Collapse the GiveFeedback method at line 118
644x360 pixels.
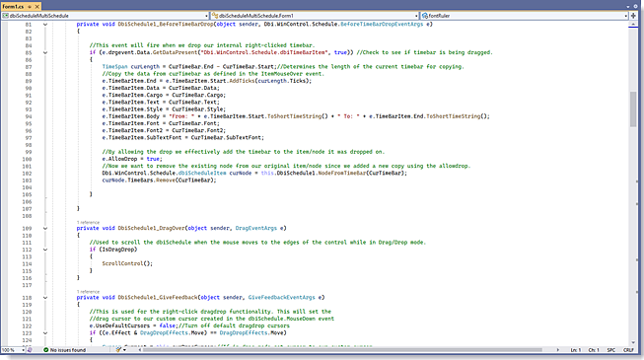coord(45,298)
